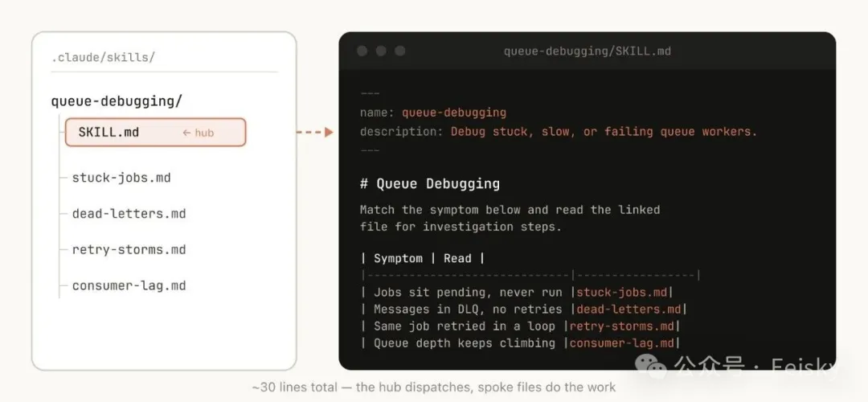Image resolution: width=868 pixels, height=402 pixels.
Task: Click the .claude/skills/ path header
Action: click(x=103, y=58)
